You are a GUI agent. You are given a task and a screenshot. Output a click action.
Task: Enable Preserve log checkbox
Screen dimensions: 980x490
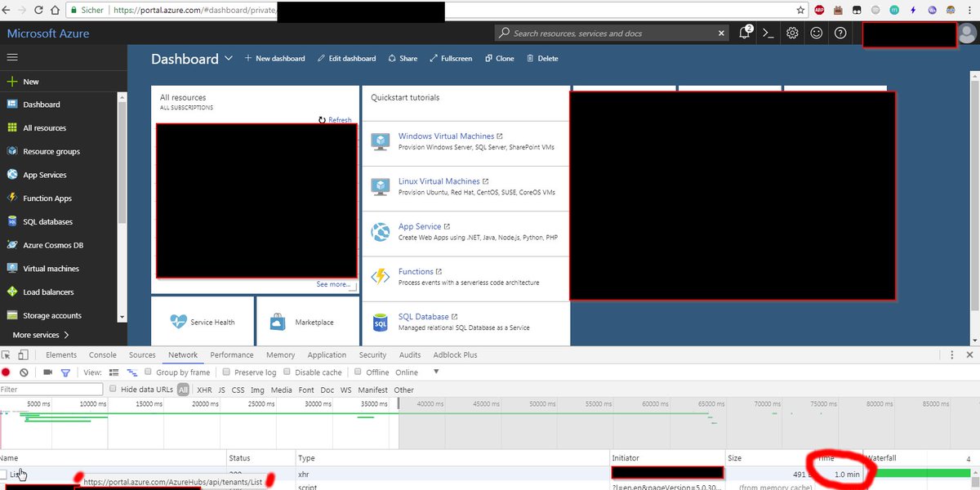227,372
